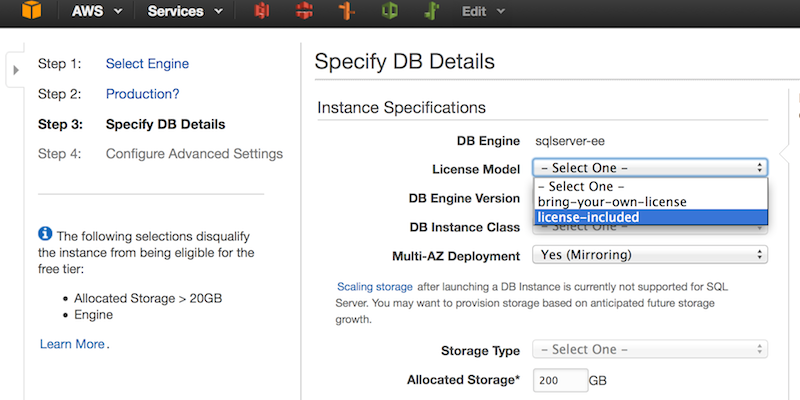
Task: Click the orange AWS cube logo
Action: [34, 12]
